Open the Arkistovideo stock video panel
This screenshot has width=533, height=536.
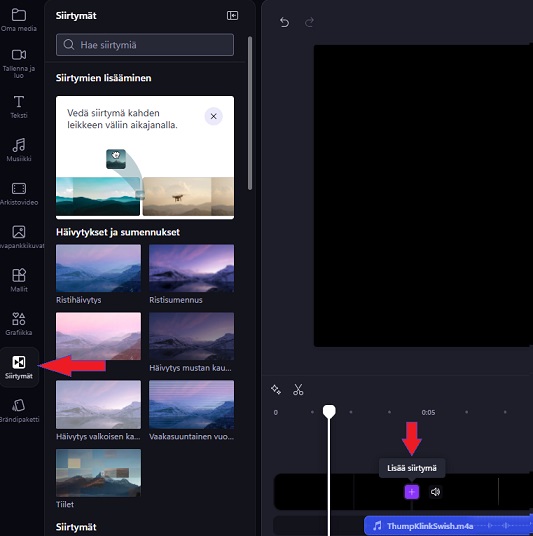point(18,193)
